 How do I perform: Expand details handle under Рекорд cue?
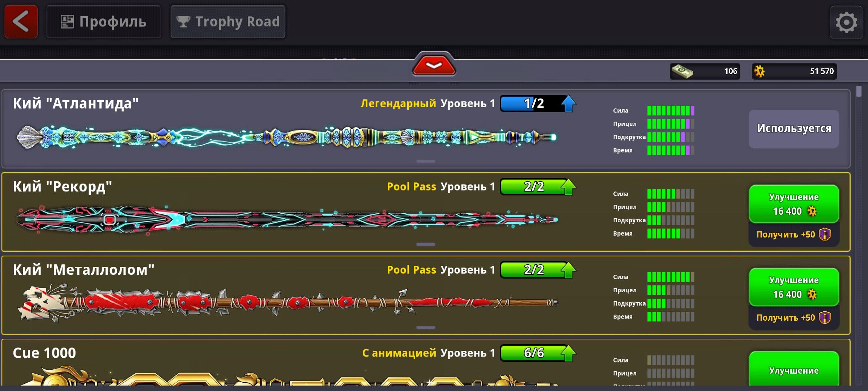pyautogui.click(x=426, y=244)
